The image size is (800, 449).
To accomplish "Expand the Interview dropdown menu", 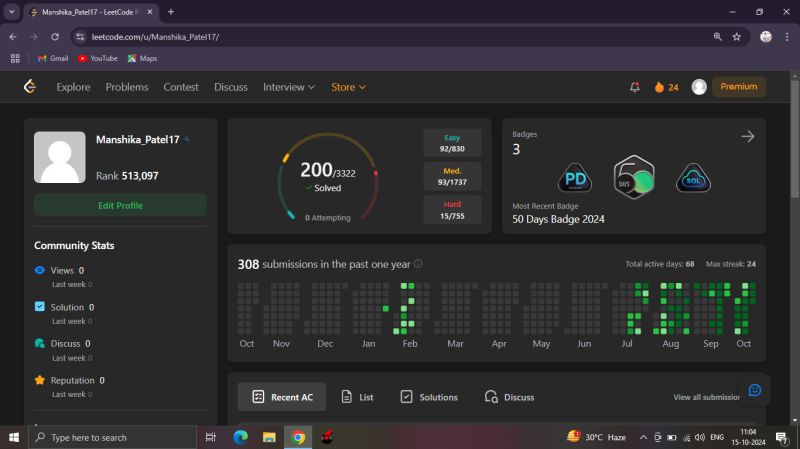I will click(x=289, y=87).
